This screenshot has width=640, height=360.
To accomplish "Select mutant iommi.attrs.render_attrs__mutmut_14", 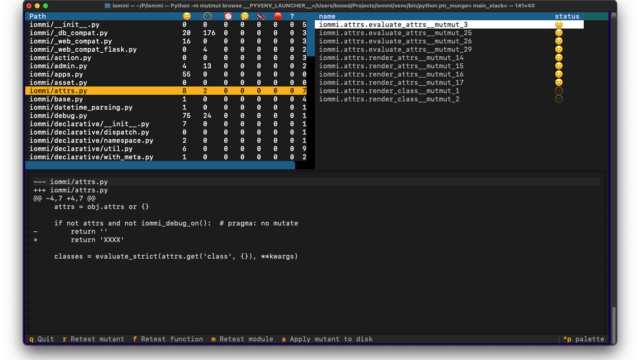I will tap(449, 58).
